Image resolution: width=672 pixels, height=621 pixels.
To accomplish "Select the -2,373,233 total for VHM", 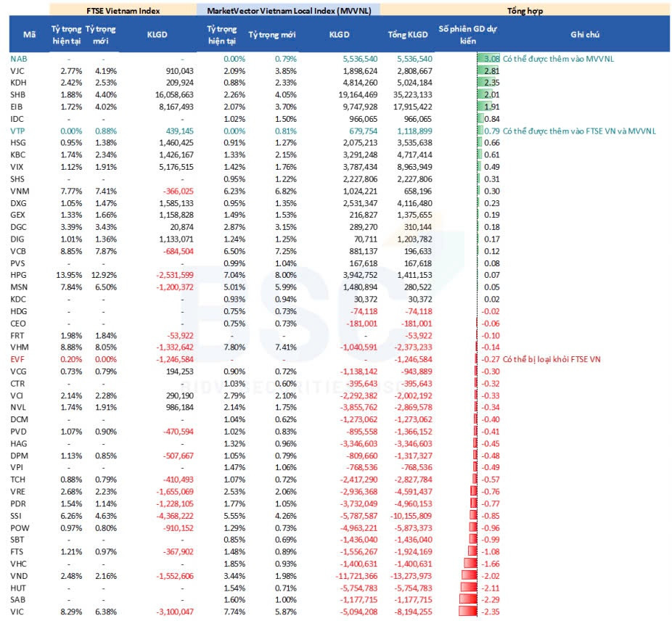I will click(413, 347).
